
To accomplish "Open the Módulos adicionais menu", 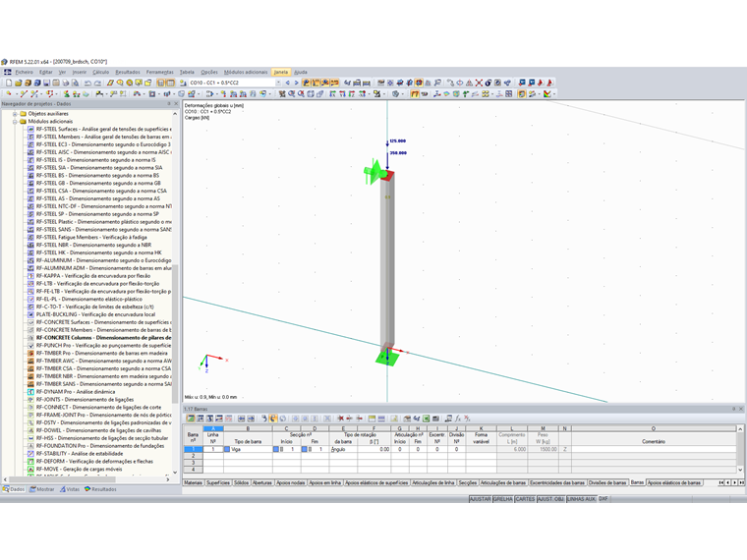I will click(x=246, y=72).
